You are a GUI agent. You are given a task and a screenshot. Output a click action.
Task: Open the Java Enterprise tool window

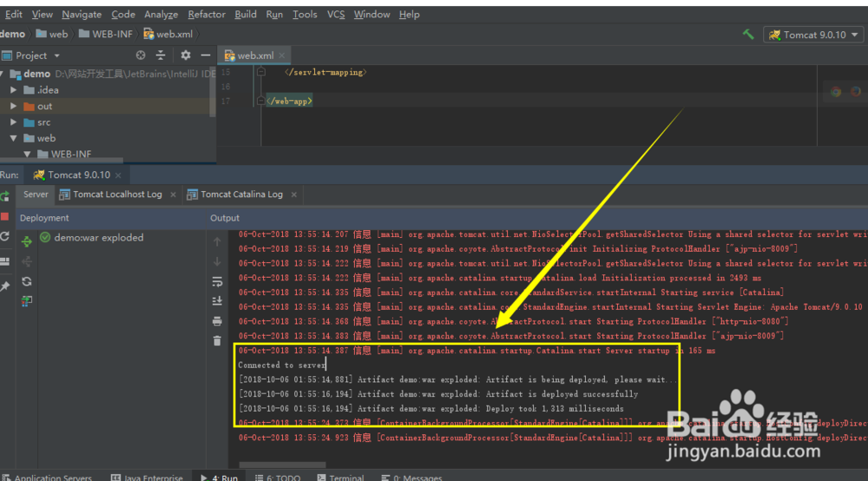(x=148, y=478)
